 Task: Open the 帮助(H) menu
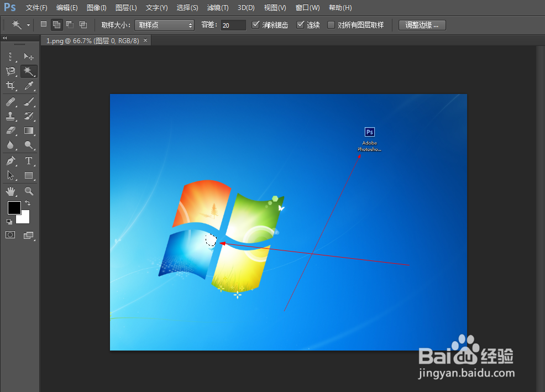pos(340,8)
